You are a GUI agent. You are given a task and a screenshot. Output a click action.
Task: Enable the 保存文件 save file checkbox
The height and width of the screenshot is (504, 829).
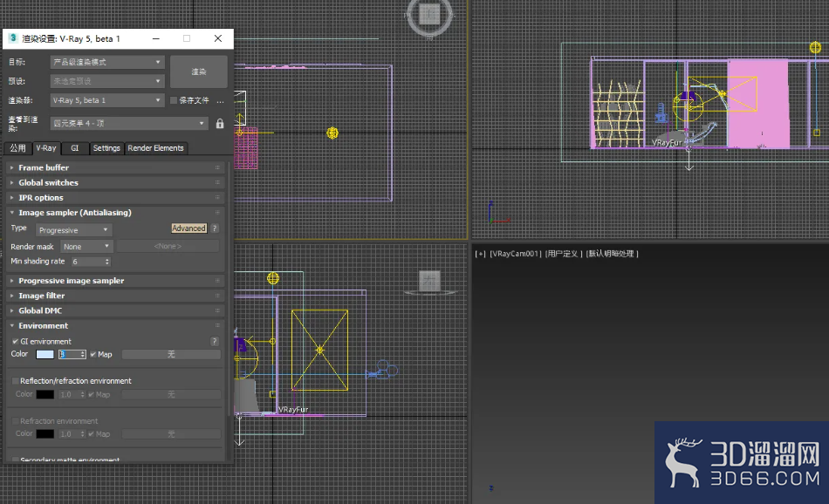click(x=174, y=100)
